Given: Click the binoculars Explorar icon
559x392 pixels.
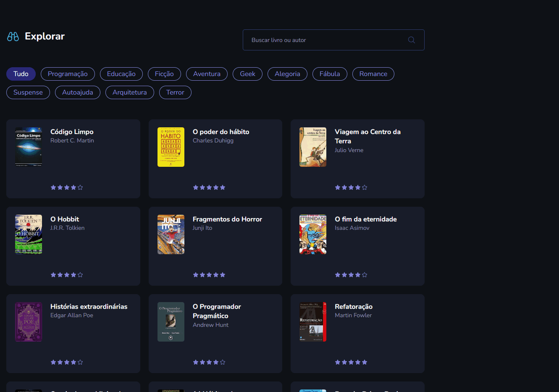Looking at the screenshot, I should 13,37.
